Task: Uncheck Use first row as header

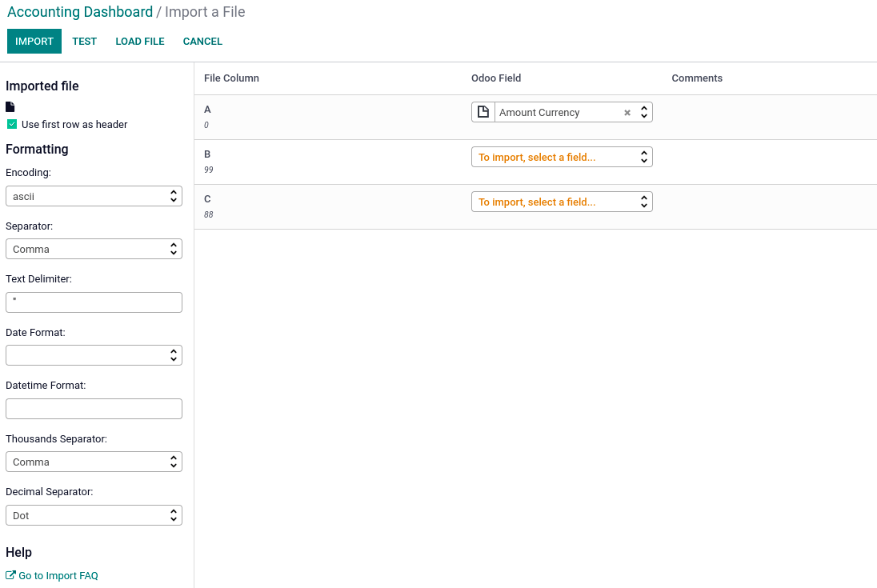Action: pyautogui.click(x=11, y=124)
